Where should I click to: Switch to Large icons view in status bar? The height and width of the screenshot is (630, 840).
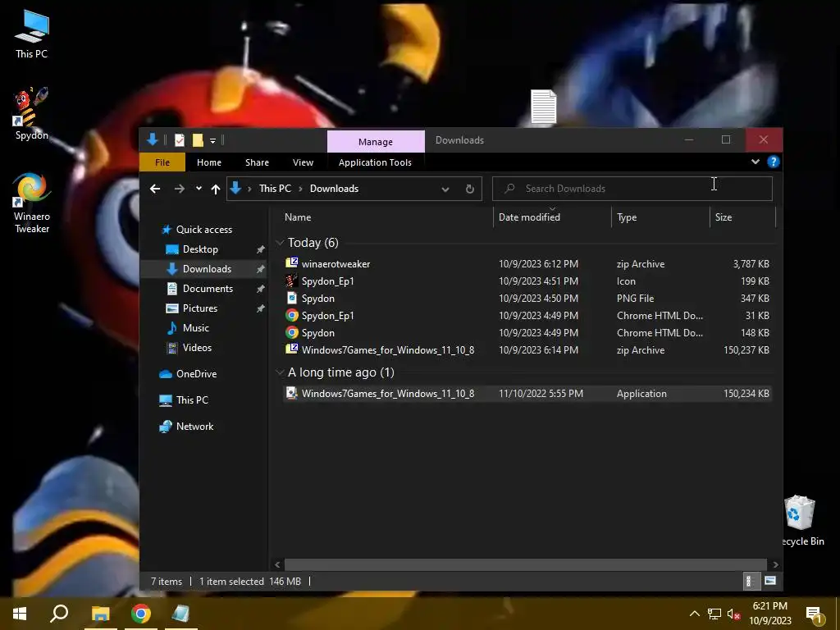click(770, 581)
